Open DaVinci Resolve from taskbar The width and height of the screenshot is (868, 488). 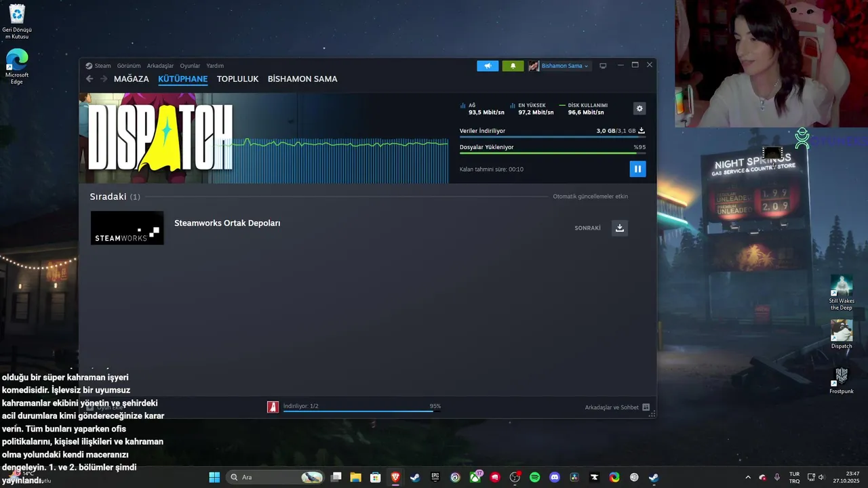click(x=574, y=477)
